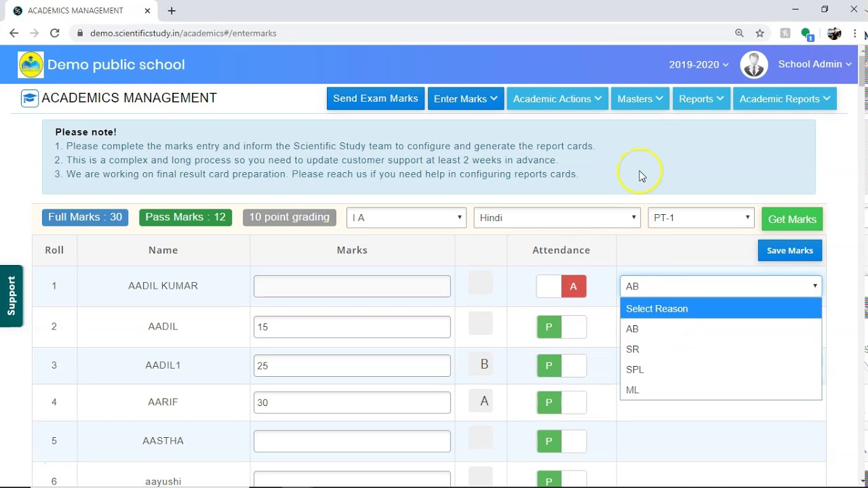The image size is (868, 488).
Task: Select ML option in reason list
Action: tap(721, 390)
